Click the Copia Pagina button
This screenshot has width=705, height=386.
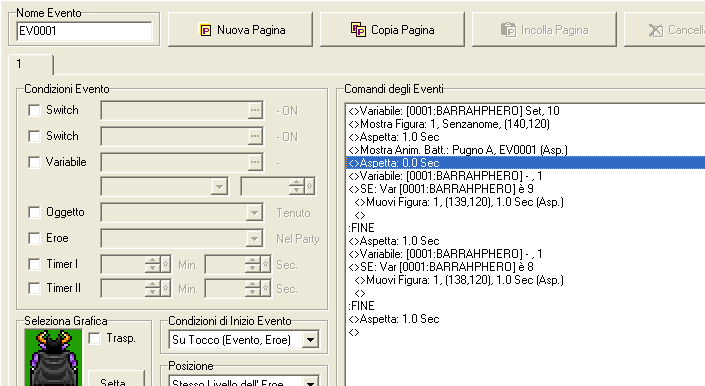[x=392, y=30]
